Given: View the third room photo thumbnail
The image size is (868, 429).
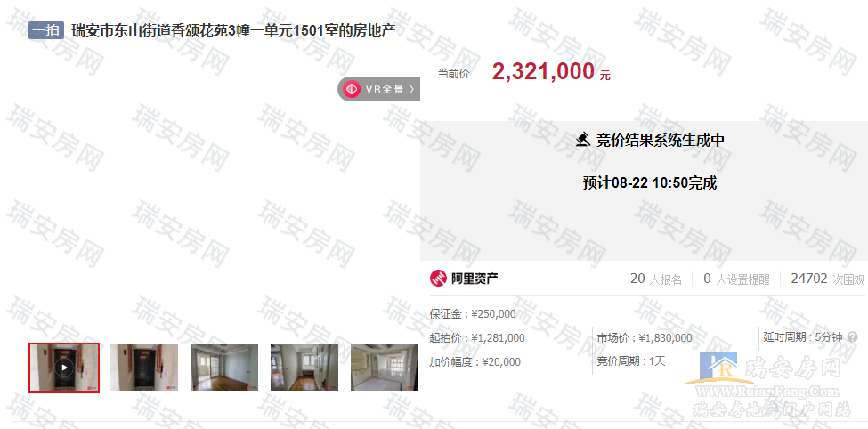Looking at the screenshot, I should point(224,368).
